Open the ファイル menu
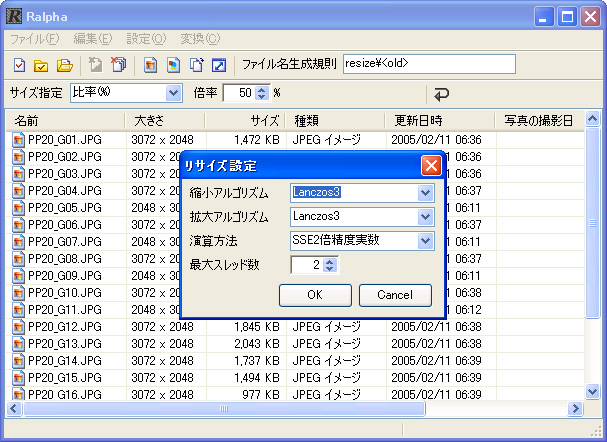Viewport: 607px width, 442px height. [x=34, y=39]
